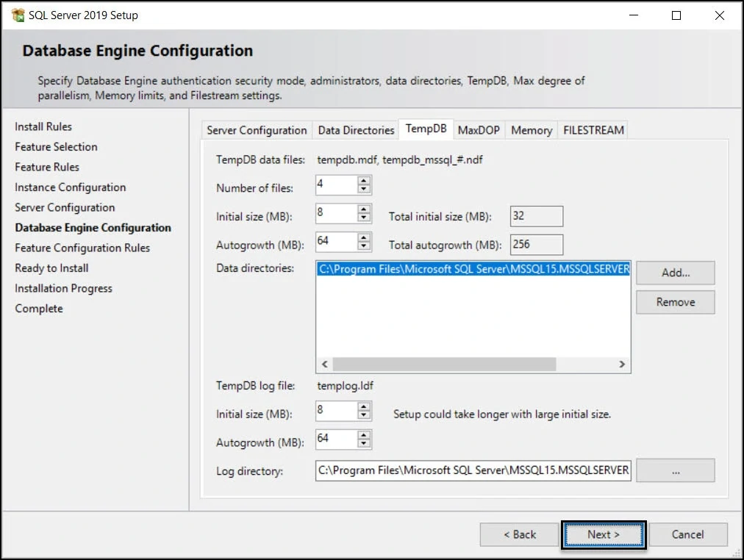Click log file Initial size field
Image resolution: width=744 pixels, height=560 pixels.
click(x=337, y=411)
